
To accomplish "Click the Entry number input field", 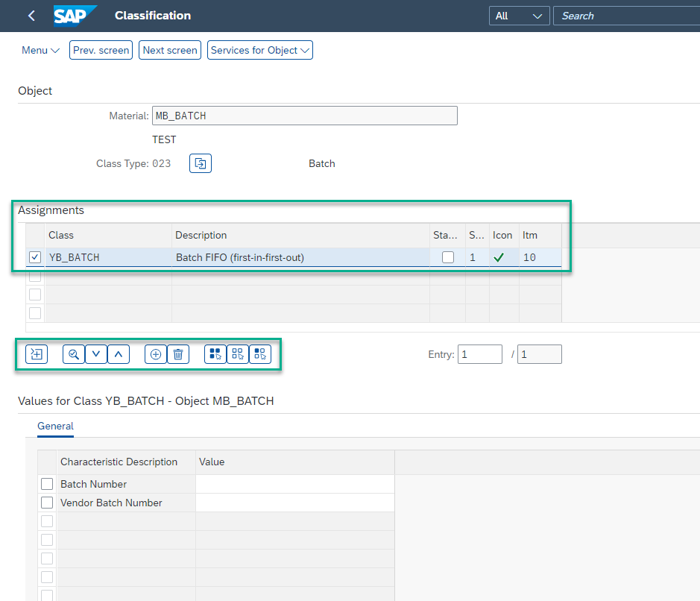I will pos(480,354).
